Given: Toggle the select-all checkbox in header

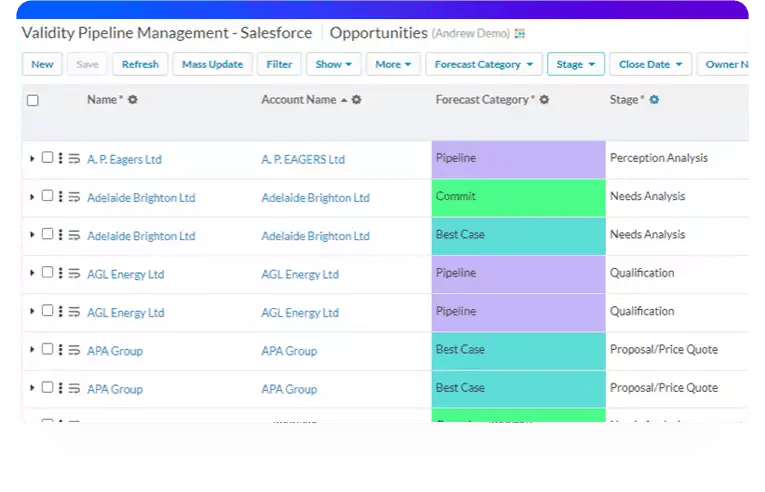Looking at the screenshot, I should coord(33,101).
